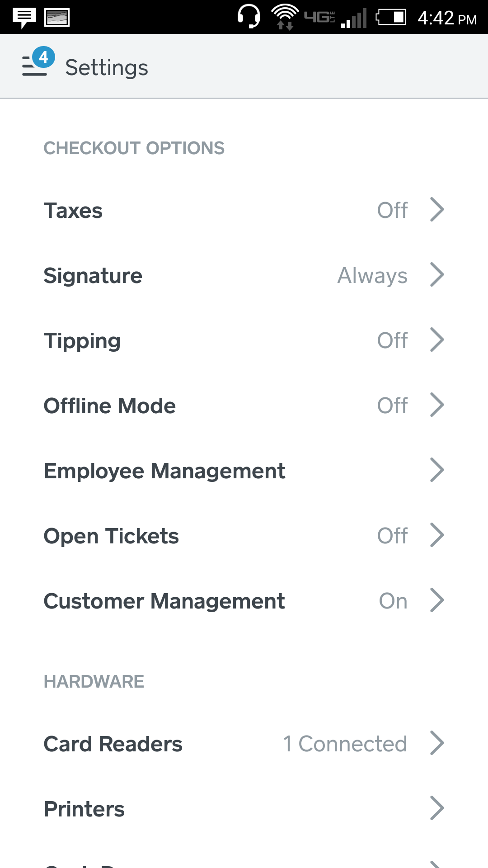Expand Signature chevron arrow
The height and width of the screenshot is (868, 488).
click(437, 275)
